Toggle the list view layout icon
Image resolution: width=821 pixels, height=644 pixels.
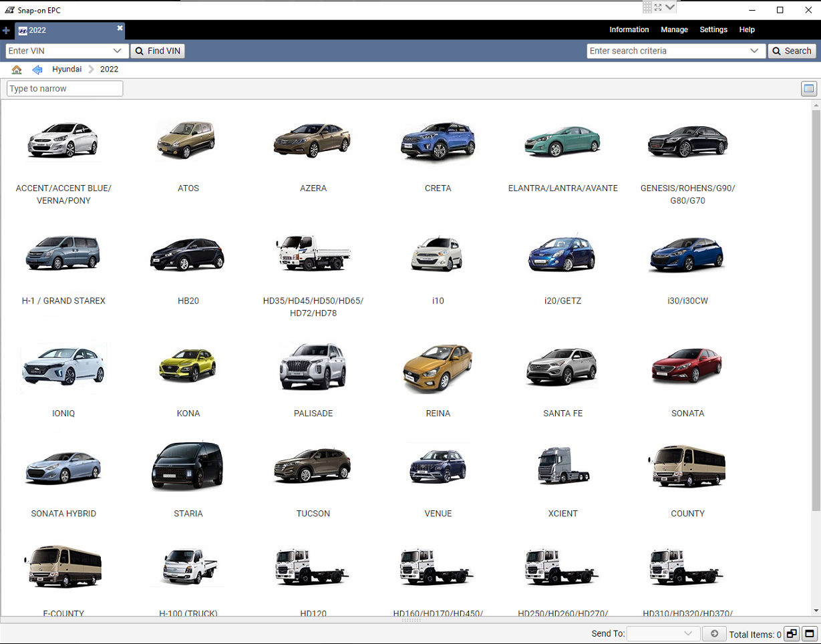808,89
